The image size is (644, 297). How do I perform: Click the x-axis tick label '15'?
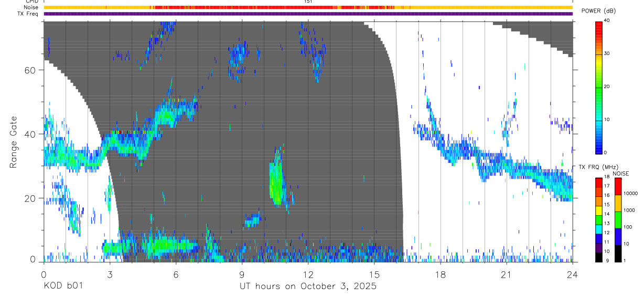click(374, 274)
